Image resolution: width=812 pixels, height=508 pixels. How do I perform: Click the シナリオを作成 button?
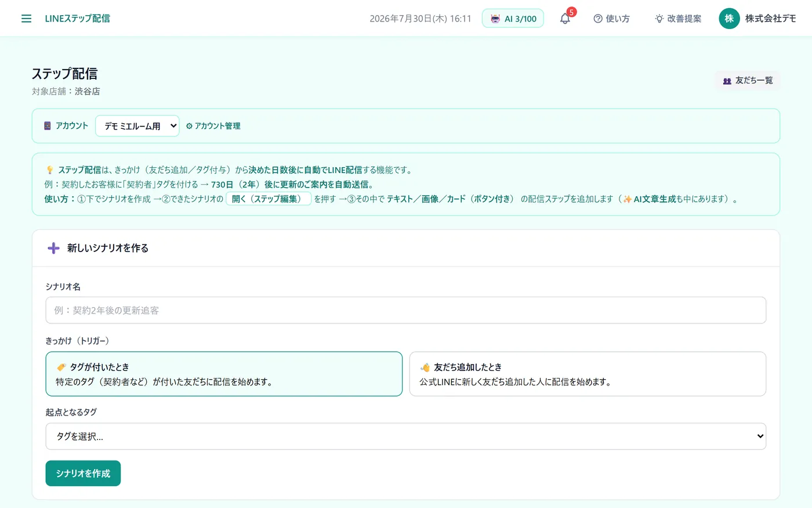point(83,473)
